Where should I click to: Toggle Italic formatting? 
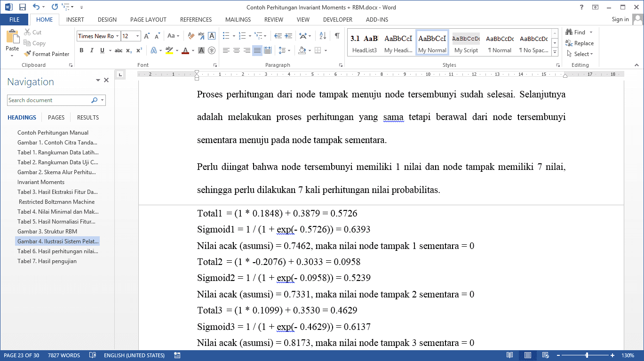[x=92, y=50]
